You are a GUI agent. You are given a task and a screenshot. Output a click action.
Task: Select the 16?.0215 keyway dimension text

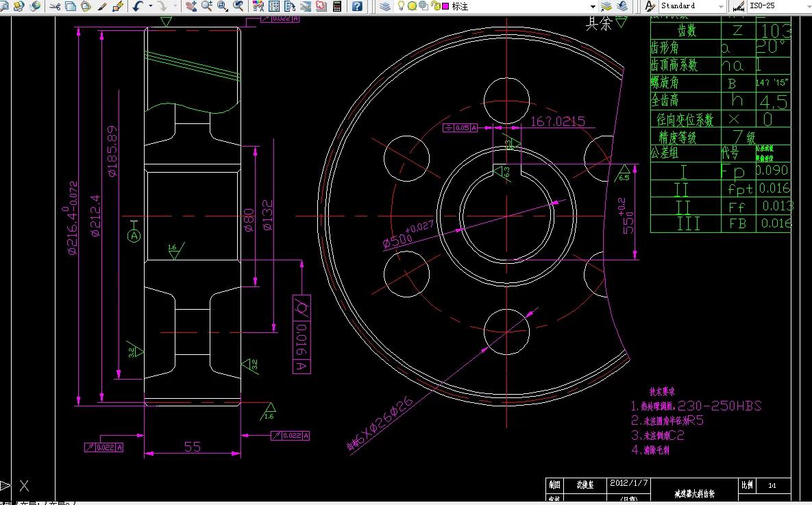coord(558,121)
